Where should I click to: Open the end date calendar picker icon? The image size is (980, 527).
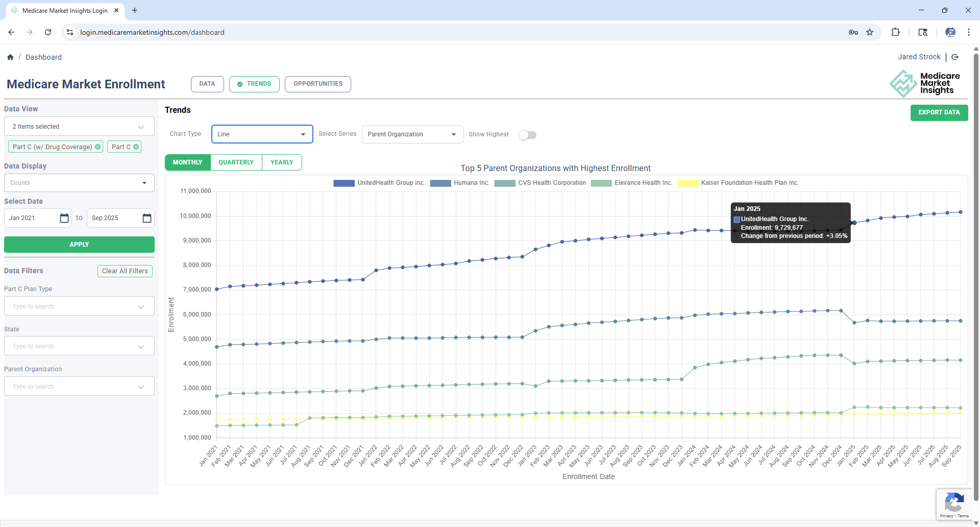(147, 218)
